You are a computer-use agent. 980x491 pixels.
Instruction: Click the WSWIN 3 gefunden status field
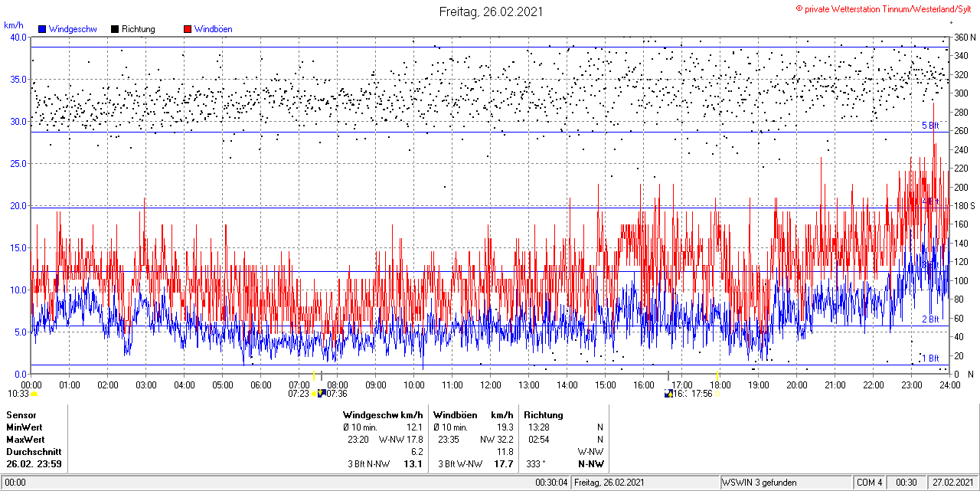786,483
